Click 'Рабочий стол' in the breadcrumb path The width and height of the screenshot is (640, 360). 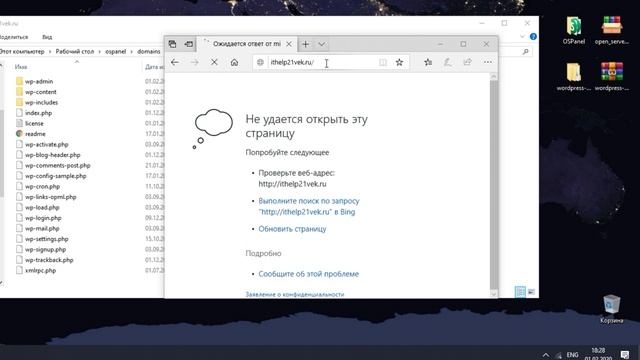[x=75, y=52]
